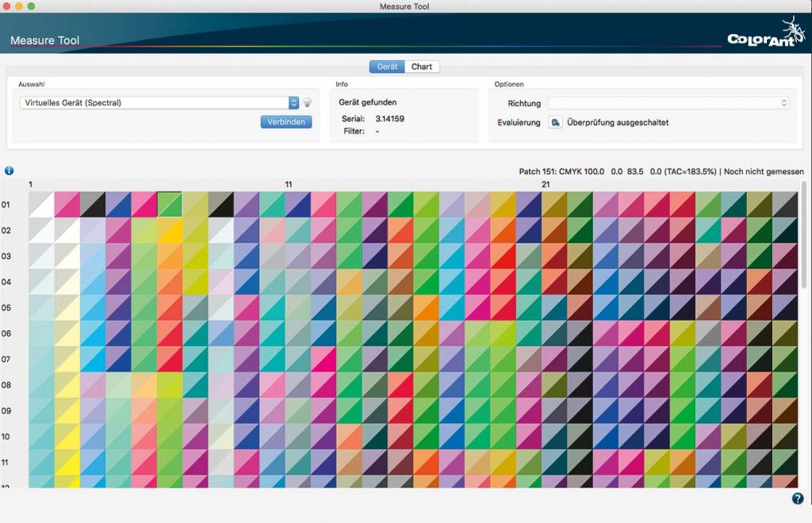This screenshot has height=523, width=812.
Task: Select the highlighted green patch in row 01
Action: [170, 204]
